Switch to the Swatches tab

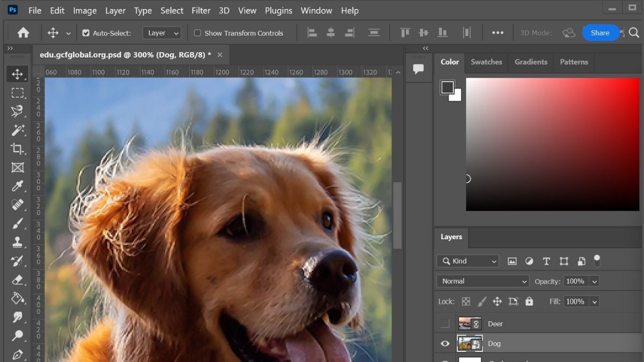[486, 62]
